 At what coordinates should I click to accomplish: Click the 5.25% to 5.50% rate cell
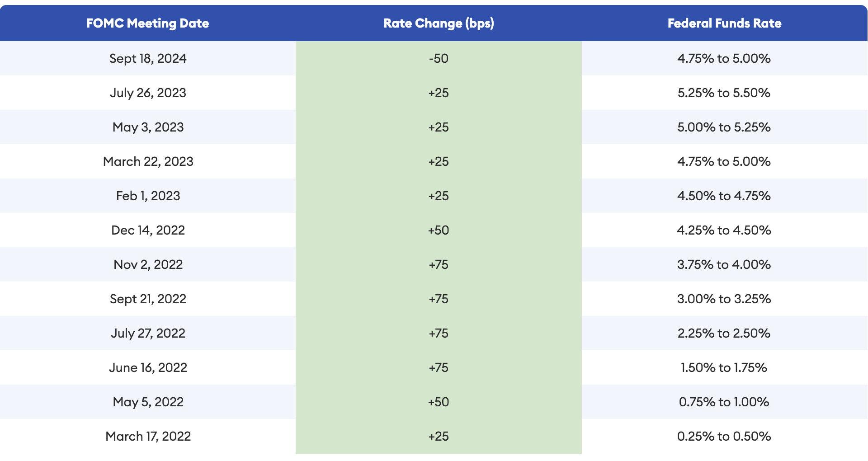725,93
